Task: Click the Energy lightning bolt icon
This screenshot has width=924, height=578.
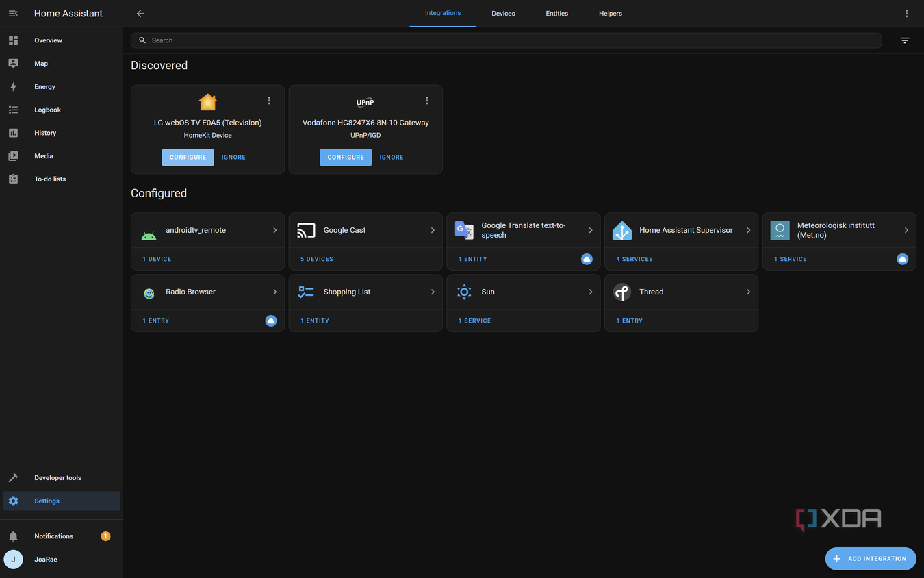Action: (x=13, y=87)
